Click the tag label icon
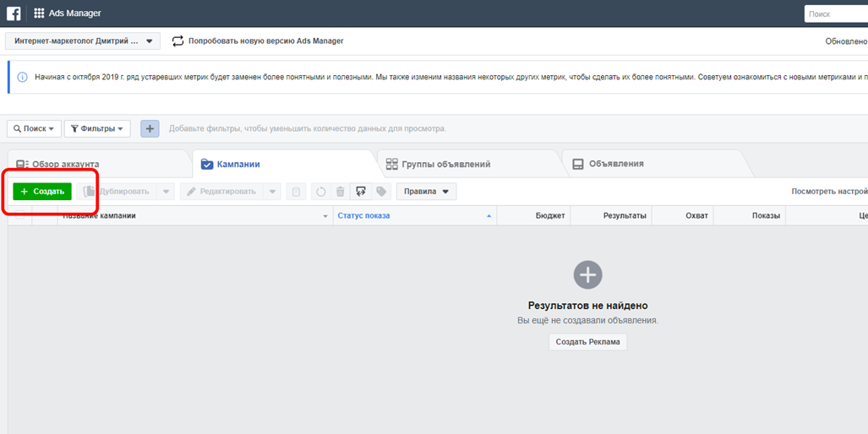Viewport: 868px width, 434px height. click(x=381, y=192)
